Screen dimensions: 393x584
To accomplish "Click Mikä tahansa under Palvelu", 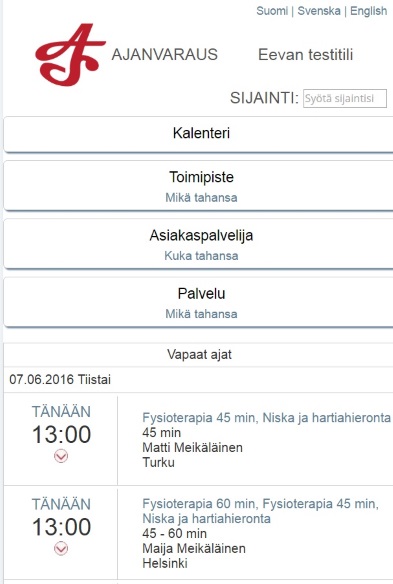I will (201, 314).
